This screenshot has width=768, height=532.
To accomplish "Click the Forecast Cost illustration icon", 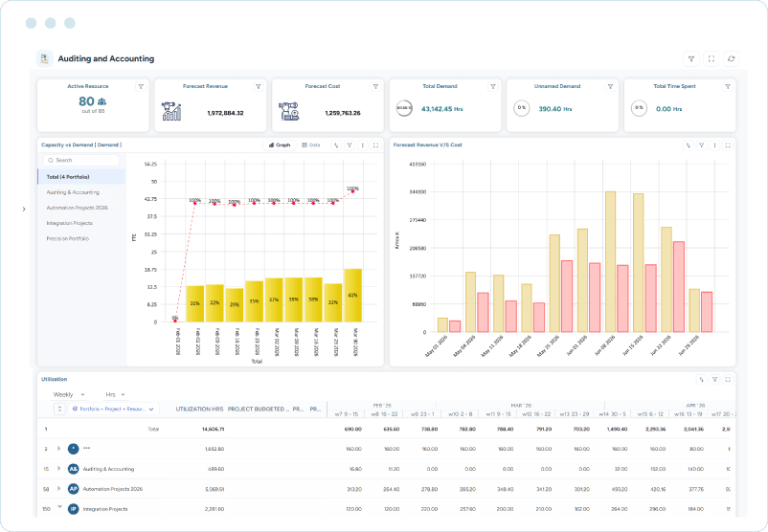I will click(x=289, y=112).
